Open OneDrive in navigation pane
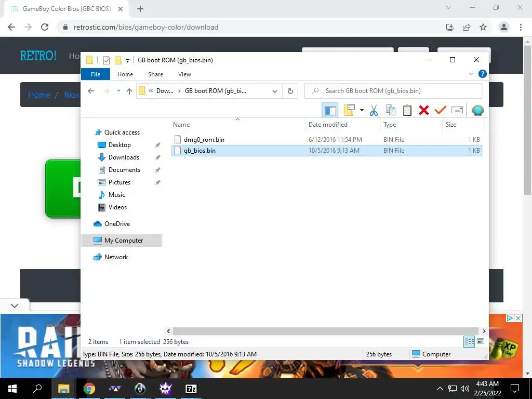The width and height of the screenshot is (532, 399). point(117,223)
